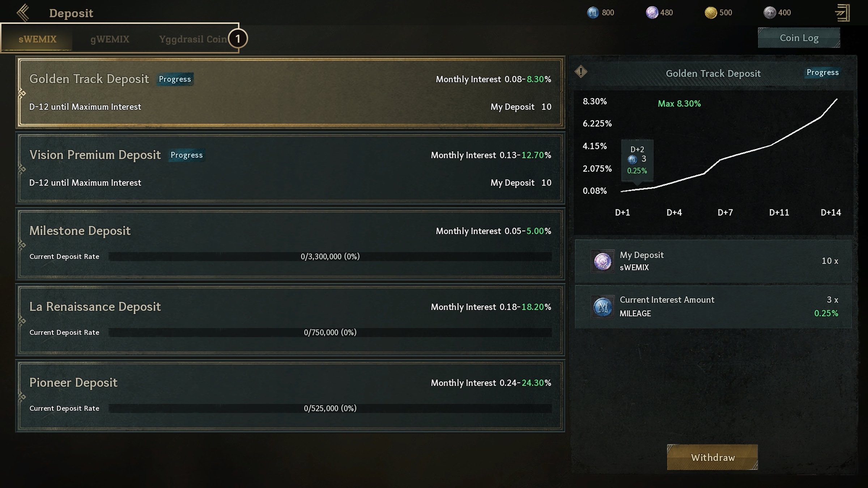Viewport: 868px width, 488px height.
Task: Click the Mileage icon in Current Interest row
Action: click(603, 307)
